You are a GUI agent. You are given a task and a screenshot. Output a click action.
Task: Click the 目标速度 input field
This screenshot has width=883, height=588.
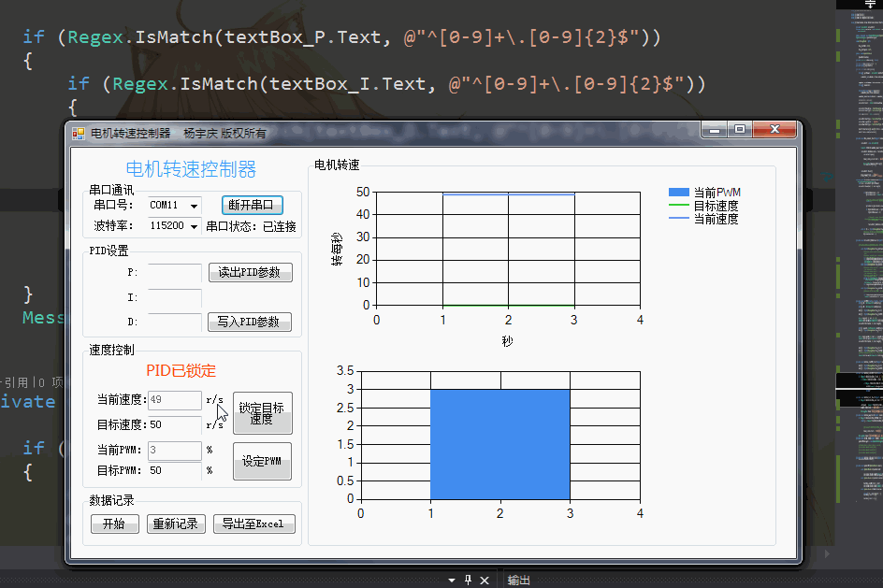[x=174, y=425]
